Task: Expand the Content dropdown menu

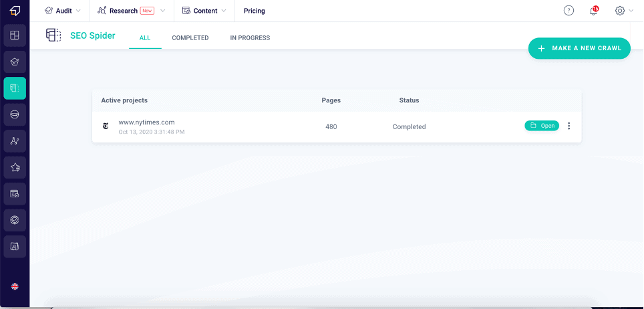Action: tap(204, 11)
